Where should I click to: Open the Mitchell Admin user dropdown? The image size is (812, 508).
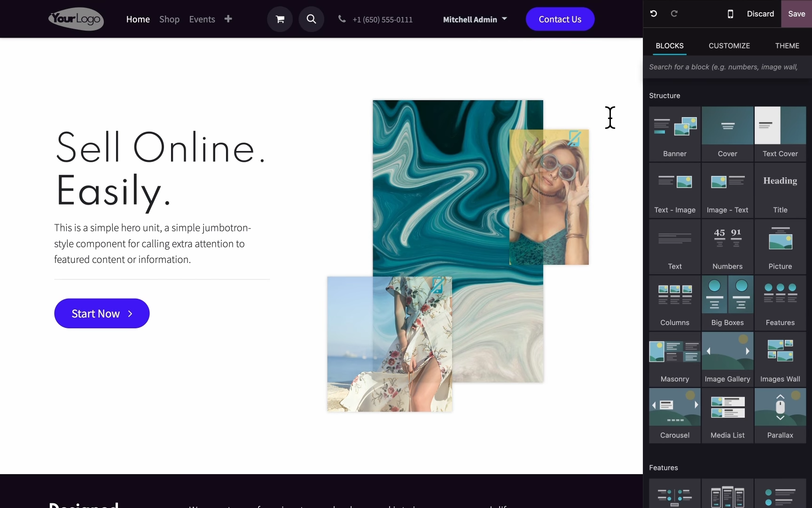click(475, 19)
